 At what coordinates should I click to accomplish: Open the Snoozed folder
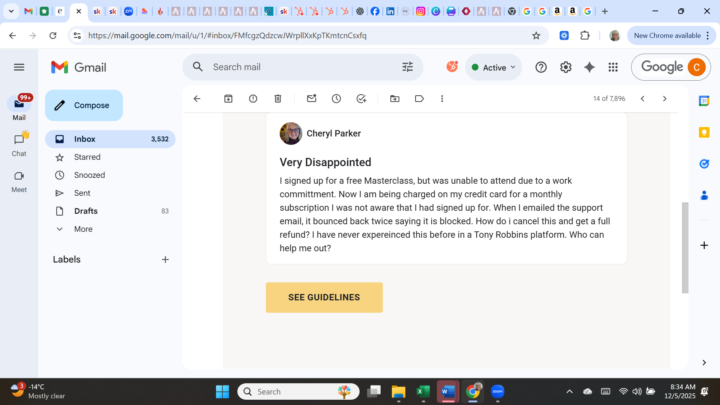click(x=110, y=175)
